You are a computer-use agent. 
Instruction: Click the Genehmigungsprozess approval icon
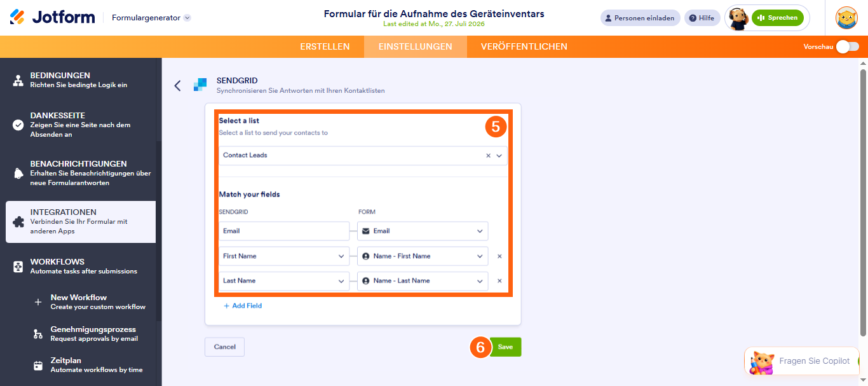[x=38, y=334]
